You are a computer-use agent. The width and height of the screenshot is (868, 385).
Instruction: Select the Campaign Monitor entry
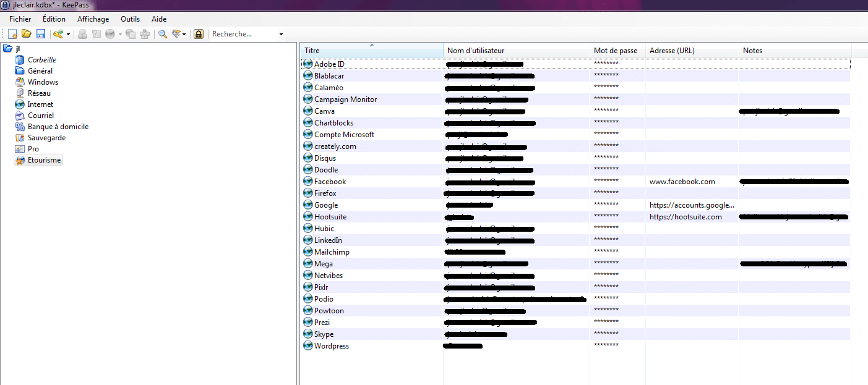coord(575,99)
